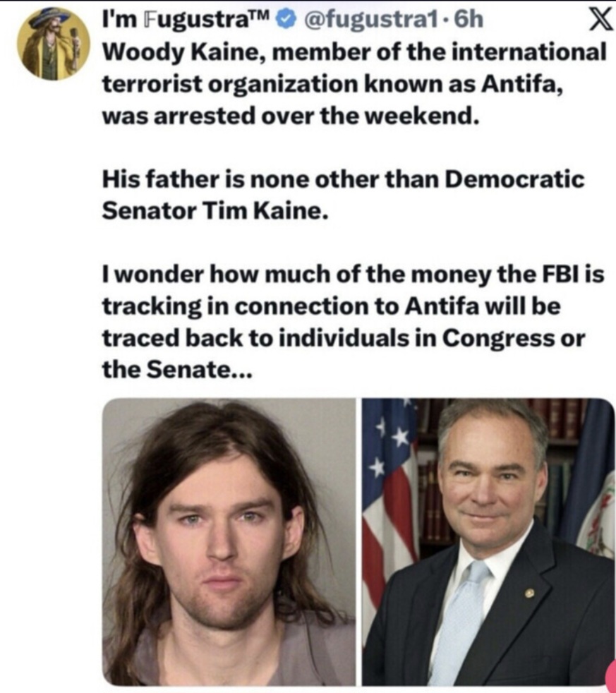Click the gold lapel pin on the suit
The height and width of the screenshot is (693, 616).
pos(529,593)
